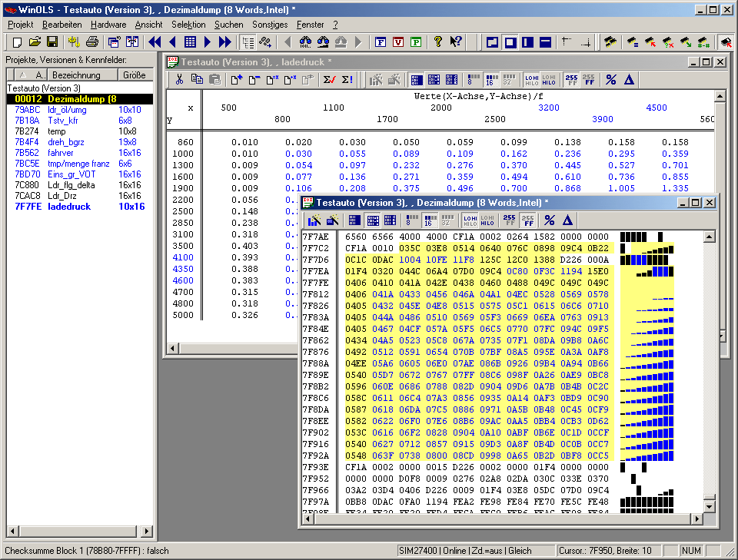Viewport: 738px width, 560px height.
Task: Click hex address 7F7FE row label
Action: pyautogui.click(x=315, y=283)
